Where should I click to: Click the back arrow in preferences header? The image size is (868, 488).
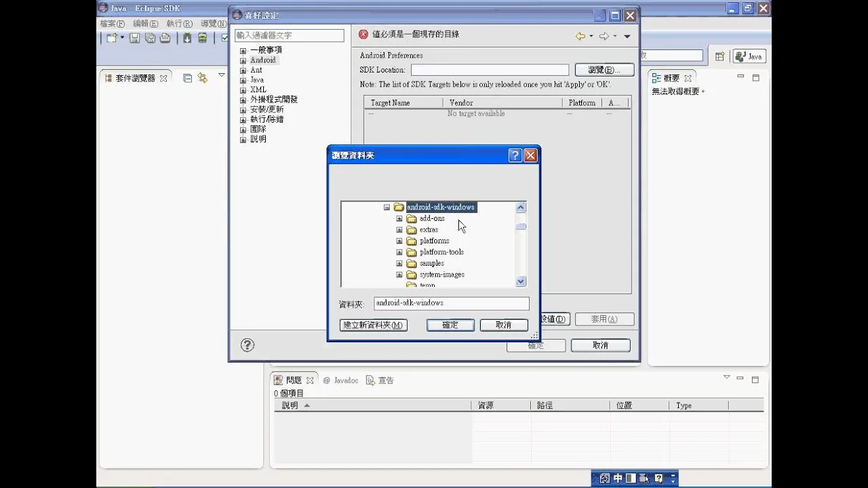click(580, 36)
